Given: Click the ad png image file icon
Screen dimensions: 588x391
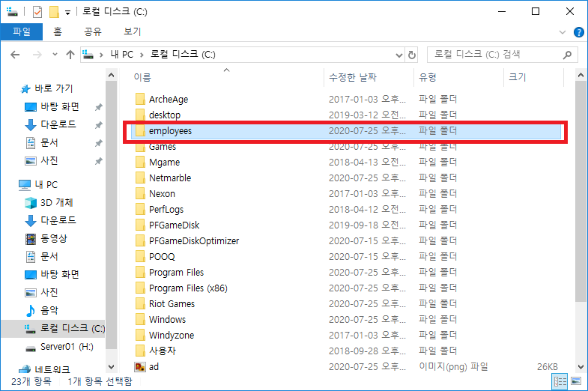Looking at the screenshot, I should coord(140,366).
